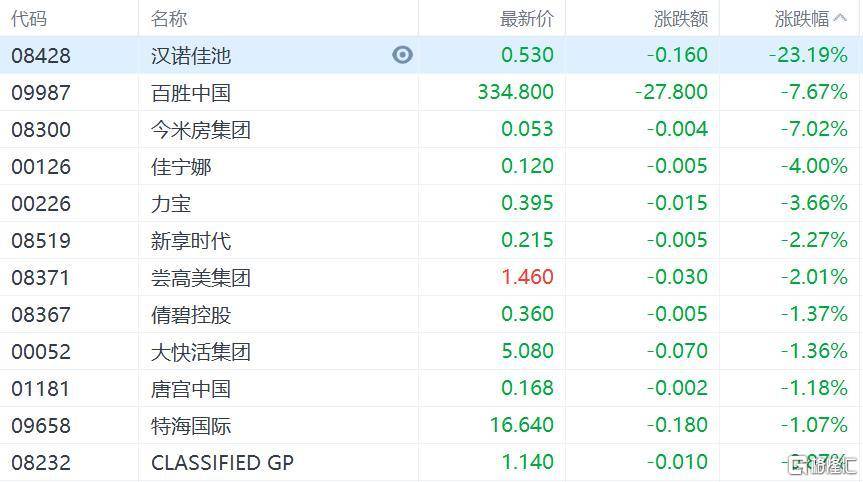
Task: Select 倩碧控股 in the list
Action: pyautogui.click(x=191, y=314)
